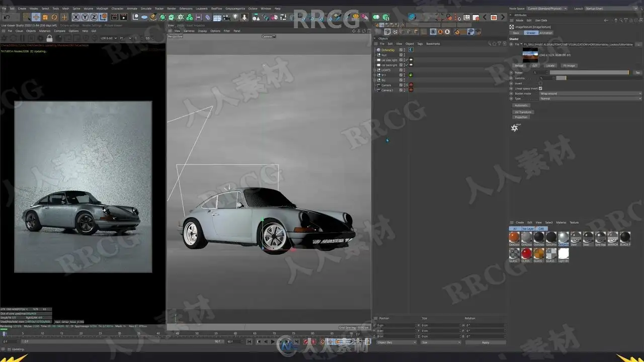This screenshot has height=362, width=644.
Task: Select the Rotate tool in the toolbar
Action: coord(54,17)
